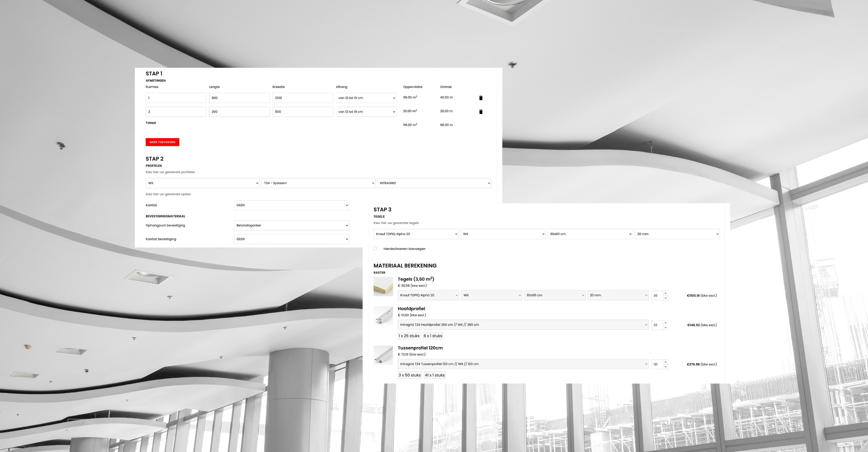This screenshot has width=868, height=452.
Task: Click the Hoofdprofiel product image
Action: click(x=383, y=316)
